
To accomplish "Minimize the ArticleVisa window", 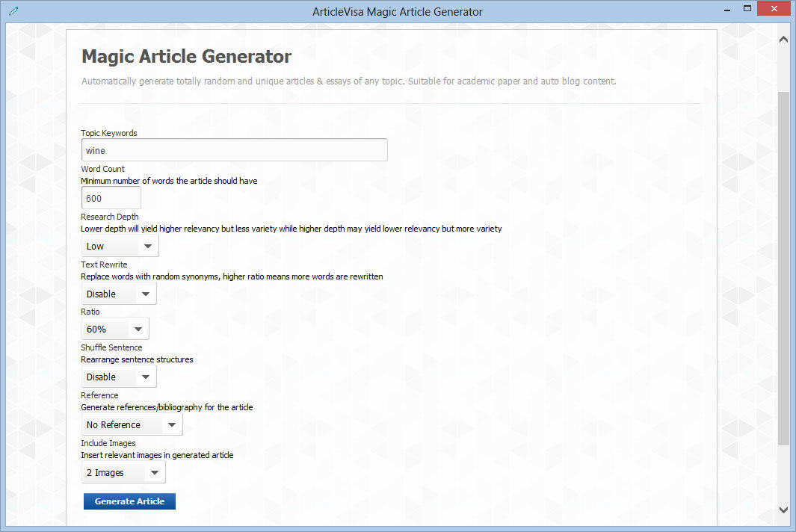I will click(727, 9).
